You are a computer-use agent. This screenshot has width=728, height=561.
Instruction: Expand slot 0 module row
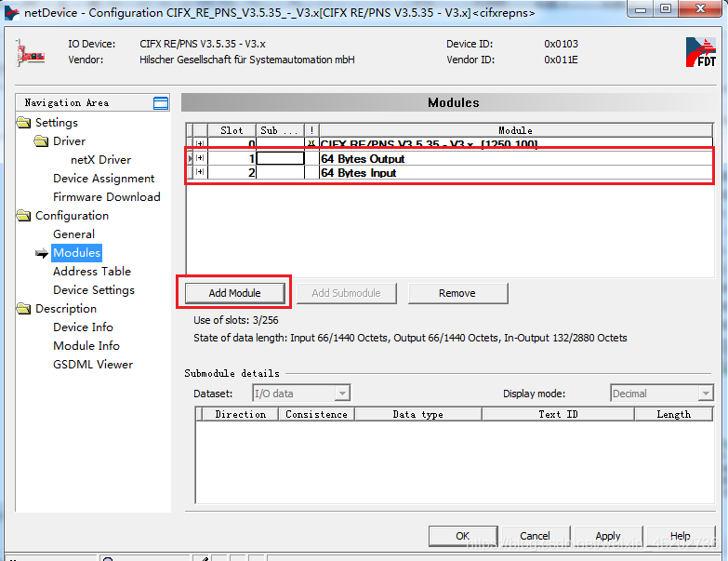200,143
